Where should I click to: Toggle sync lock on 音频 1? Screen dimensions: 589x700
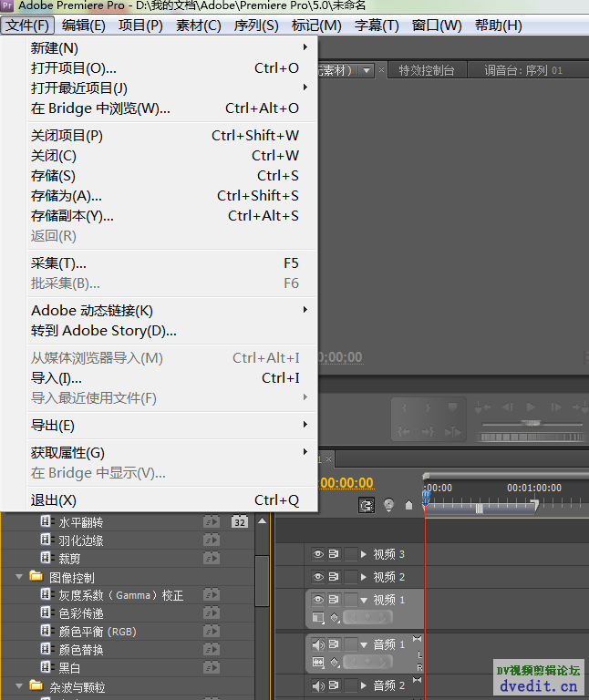click(x=334, y=644)
